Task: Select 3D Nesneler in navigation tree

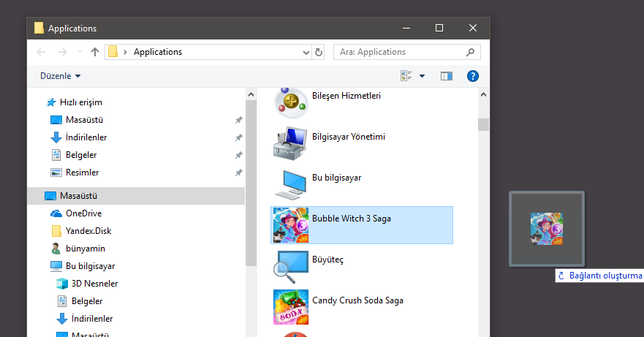Action: (94, 284)
